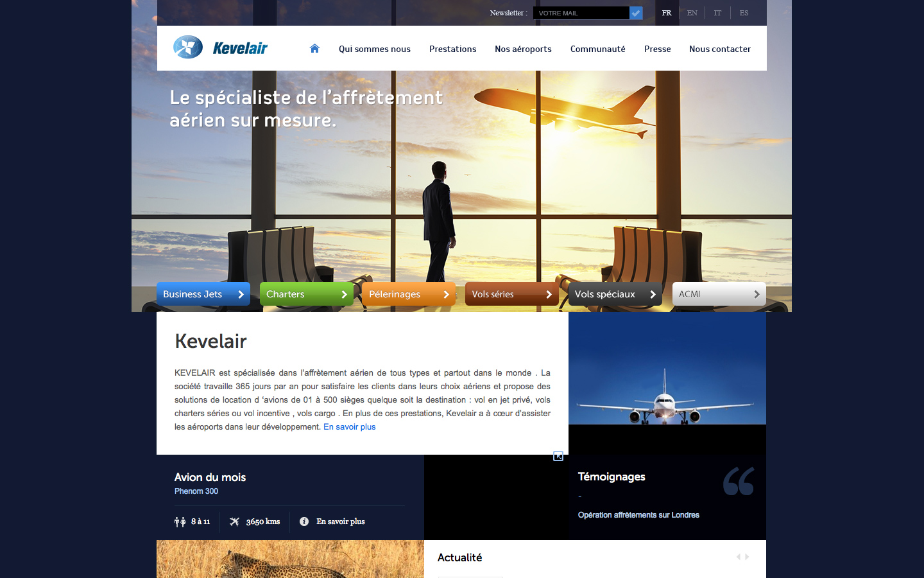
Task: Open Opération affrètements sur Londres testimonial
Action: (x=638, y=515)
